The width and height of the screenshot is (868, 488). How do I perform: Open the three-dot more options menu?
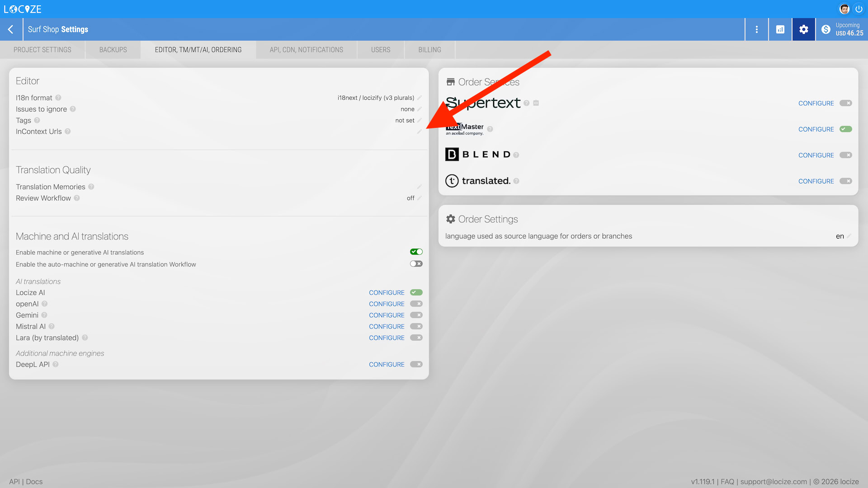pyautogui.click(x=757, y=29)
